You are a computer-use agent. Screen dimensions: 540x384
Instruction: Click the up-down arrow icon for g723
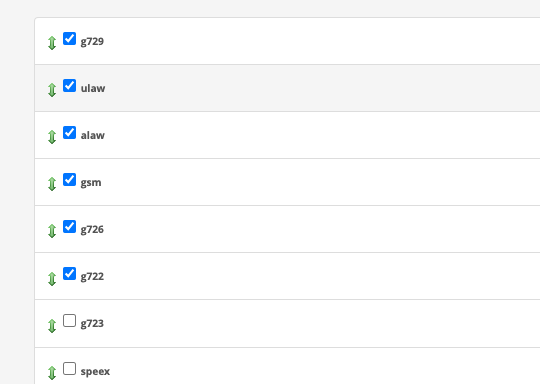tap(52, 326)
